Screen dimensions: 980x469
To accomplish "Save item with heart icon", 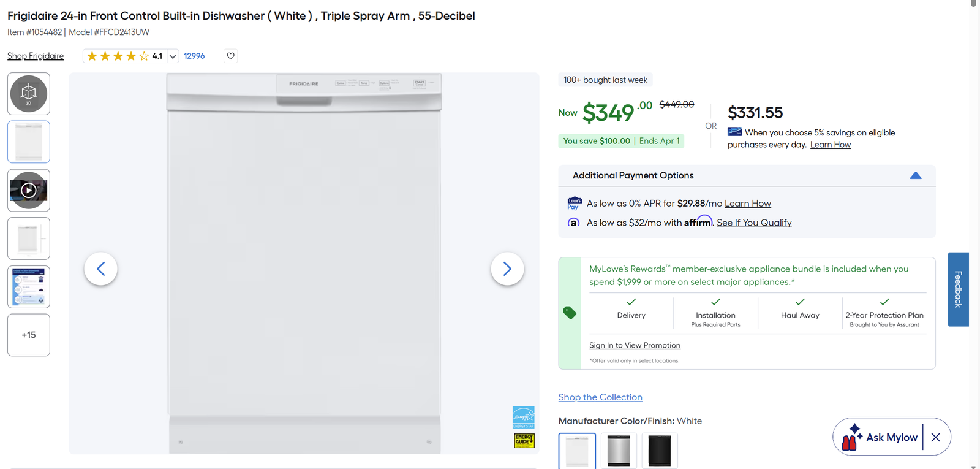I will point(231,56).
